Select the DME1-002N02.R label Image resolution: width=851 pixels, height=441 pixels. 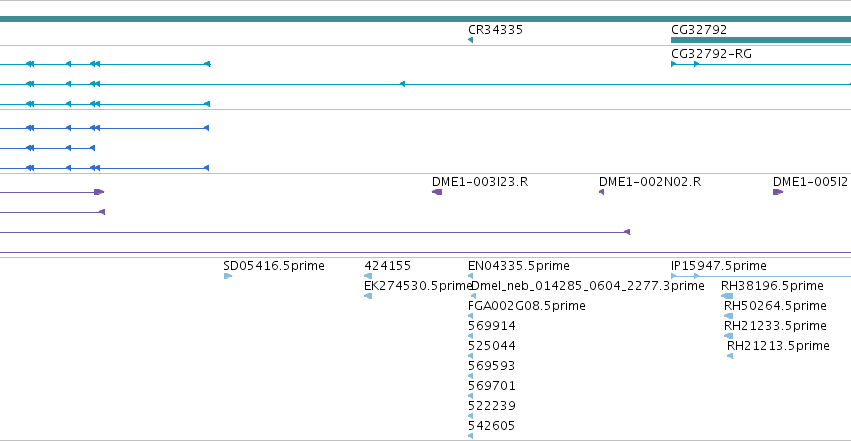click(x=650, y=182)
